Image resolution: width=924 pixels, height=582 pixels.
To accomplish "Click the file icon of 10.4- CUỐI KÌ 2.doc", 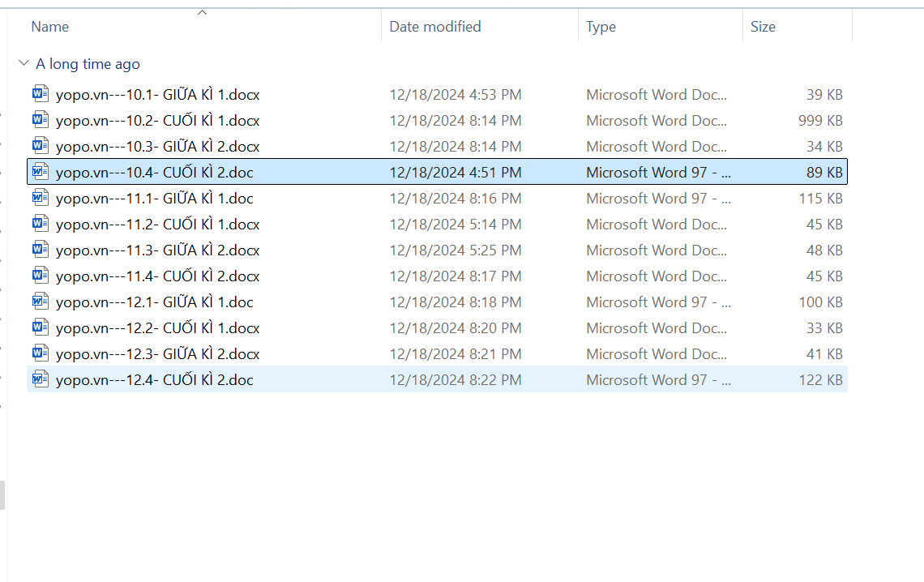I will 41,172.
